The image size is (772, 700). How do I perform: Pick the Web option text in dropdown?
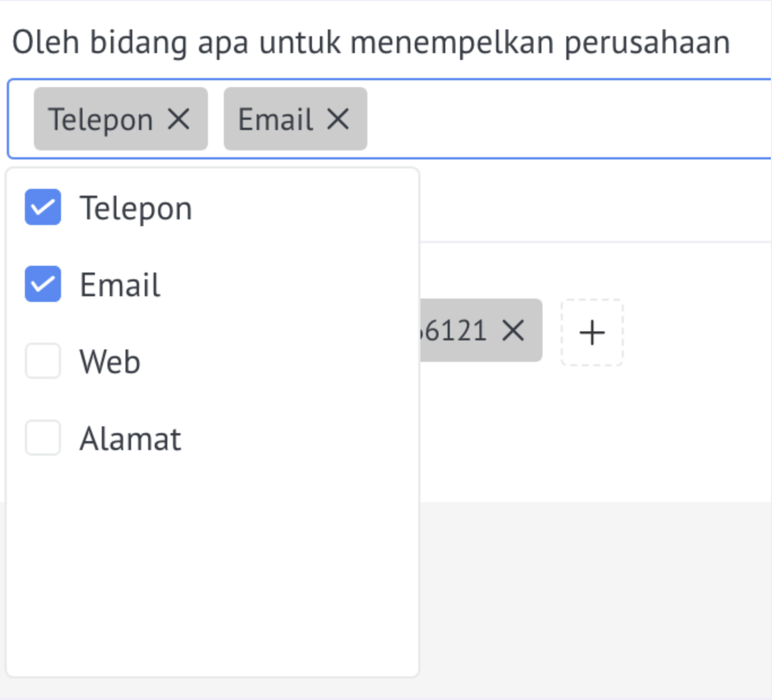[x=110, y=361]
